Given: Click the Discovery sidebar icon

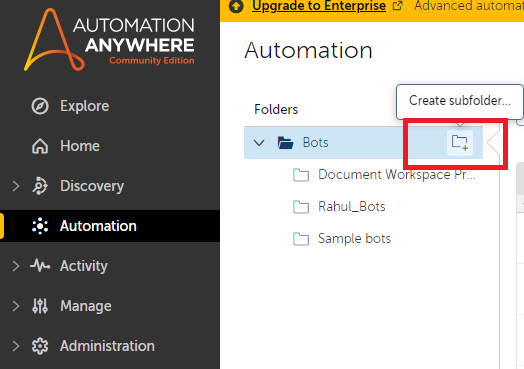Looking at the screenshot, I should (x=40, y=186).
